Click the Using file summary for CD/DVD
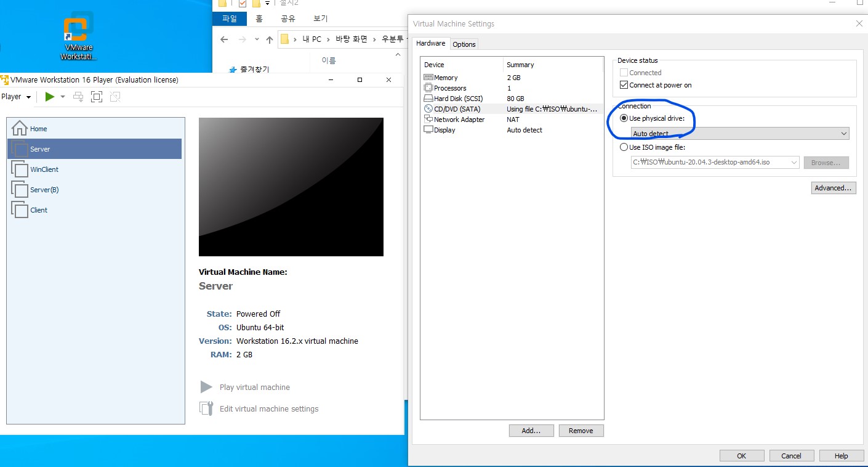 [x=552, y=109]
